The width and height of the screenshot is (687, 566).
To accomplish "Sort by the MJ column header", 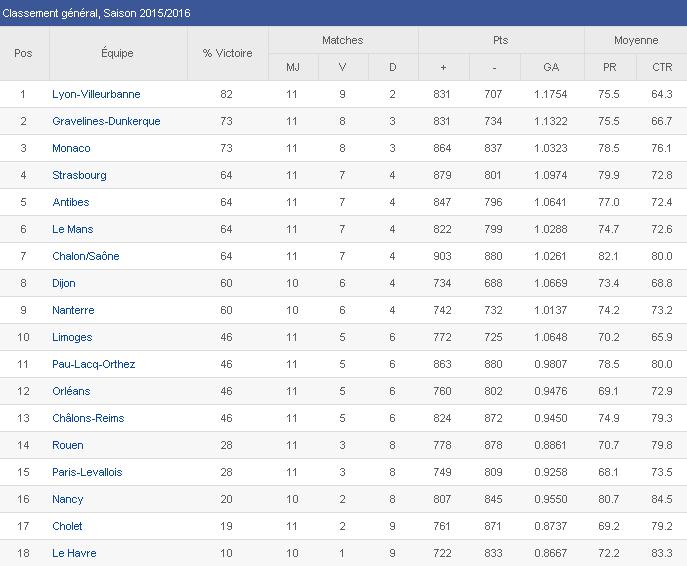I will [293, 67].
